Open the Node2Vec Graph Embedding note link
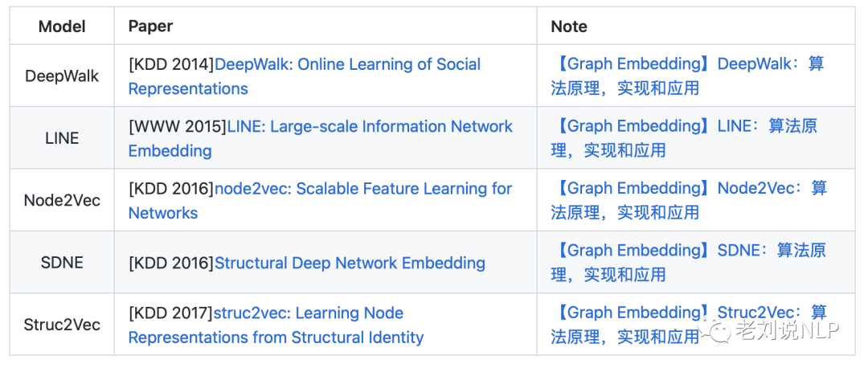The image size is (868, 368). (x=689, y=189)
